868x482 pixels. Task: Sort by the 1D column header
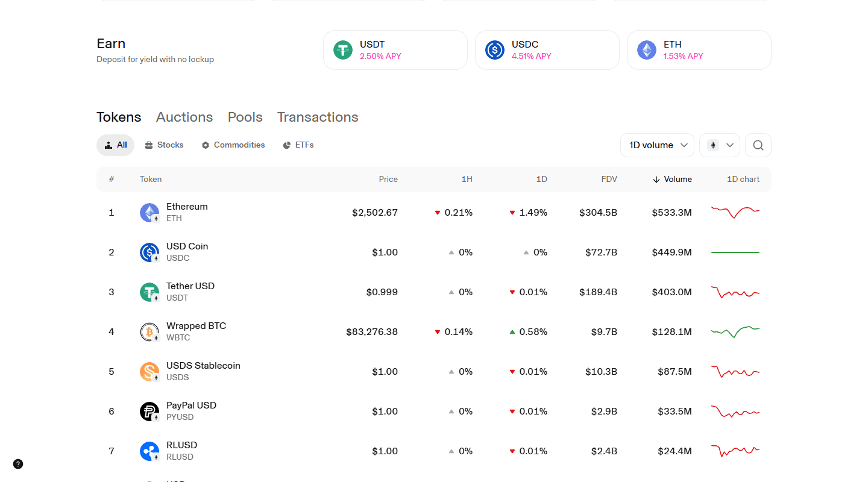[x=542, y=180]
